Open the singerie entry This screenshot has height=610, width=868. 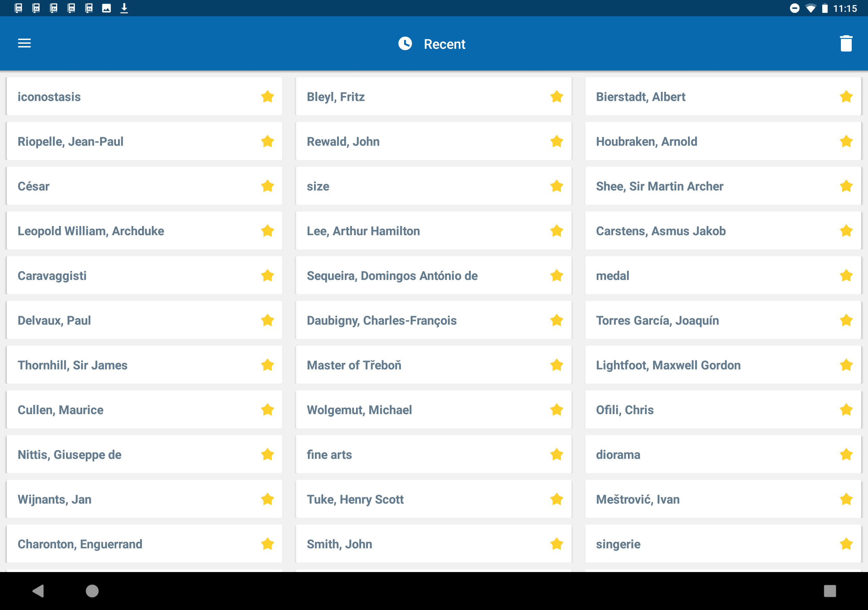click(723, 544)
